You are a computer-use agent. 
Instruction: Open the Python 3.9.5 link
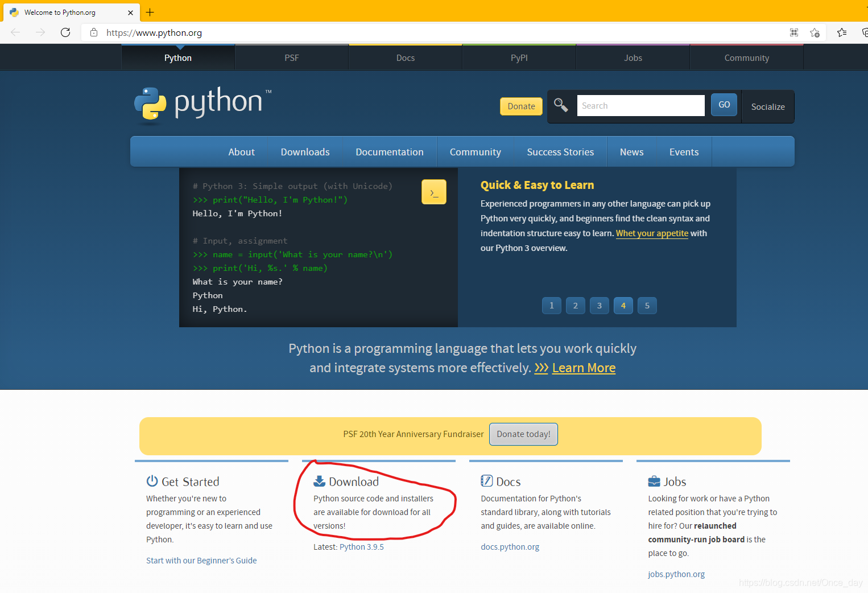coord(362,547)
